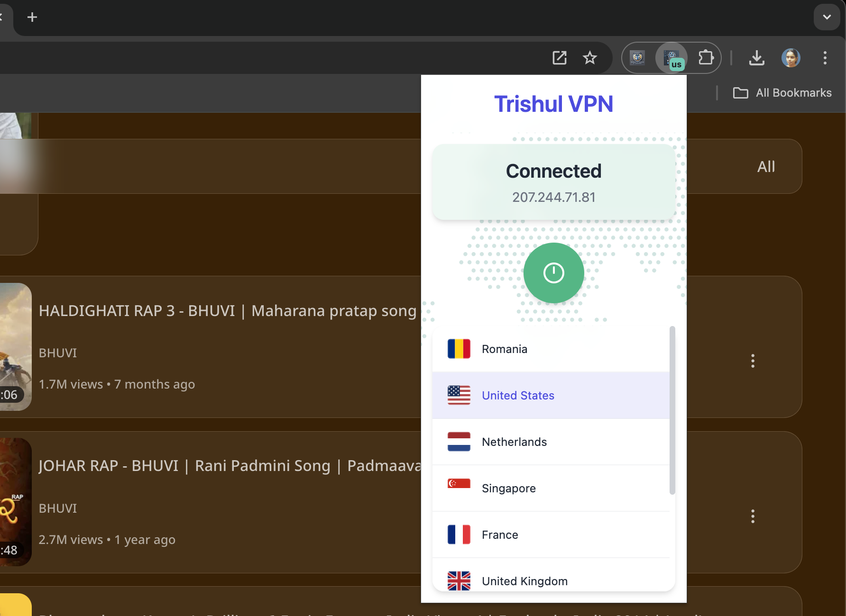Click the open-in-app icon in address bar
Image resolution: width=846 pixels, height=616 pixels.
[x=560, y=58]
